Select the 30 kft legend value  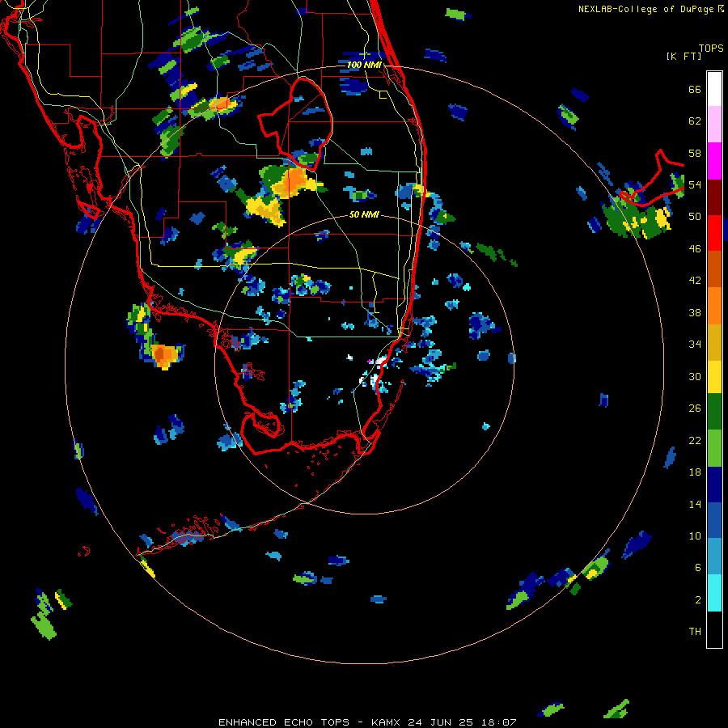coord(695,376)
